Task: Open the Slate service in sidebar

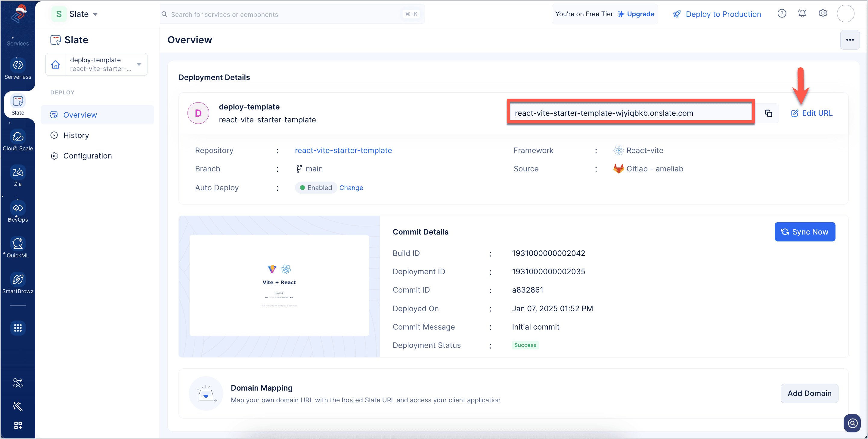Action: coord(18,105)
